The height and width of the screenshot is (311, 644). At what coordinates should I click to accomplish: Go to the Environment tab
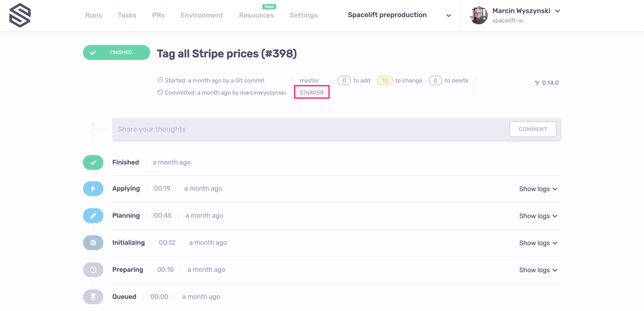coord(202,15)
